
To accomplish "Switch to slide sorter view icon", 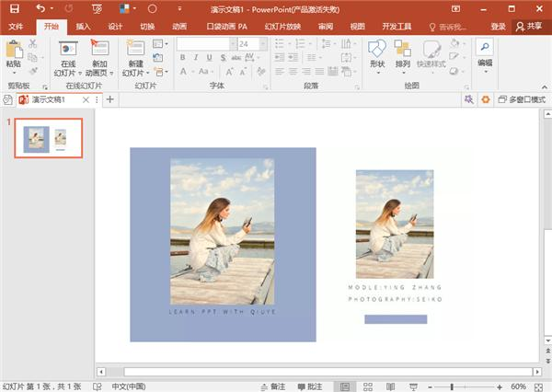I will point(368,386).
